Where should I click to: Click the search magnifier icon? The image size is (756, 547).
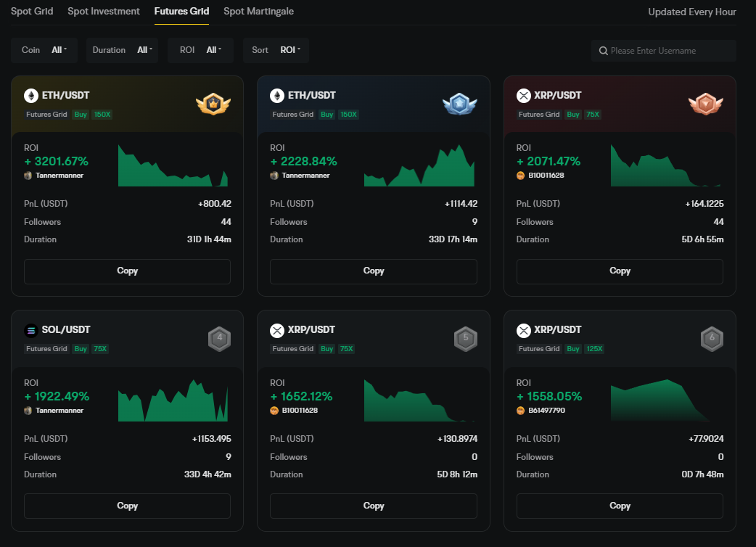coord(603,51)
